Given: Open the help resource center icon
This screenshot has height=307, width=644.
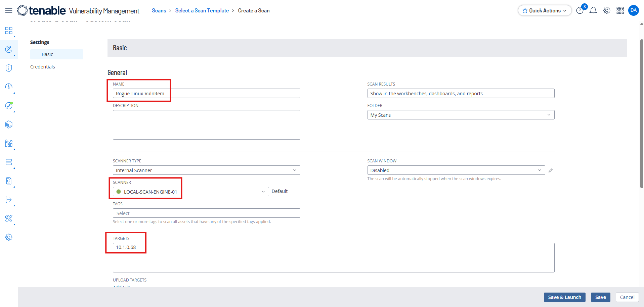Looking at the screenshot, I should pos(580,10).
